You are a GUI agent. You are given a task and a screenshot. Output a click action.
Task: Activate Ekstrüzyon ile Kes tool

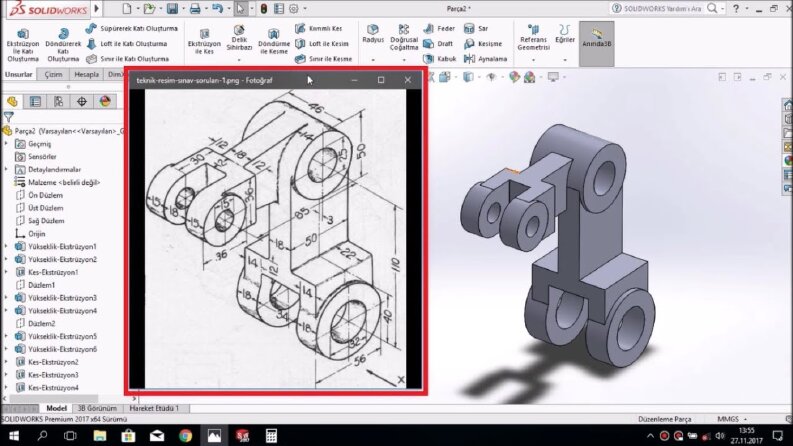click(204, 41)
